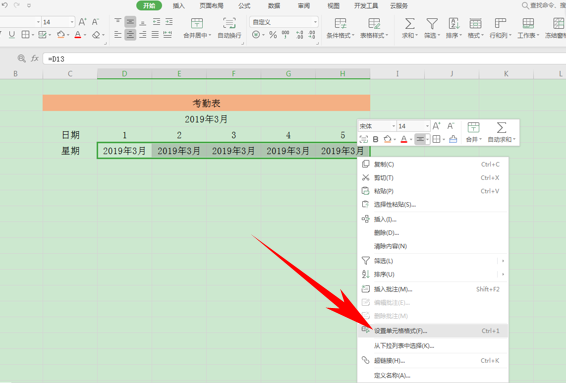Click the currency format icon

click(256, 35)
